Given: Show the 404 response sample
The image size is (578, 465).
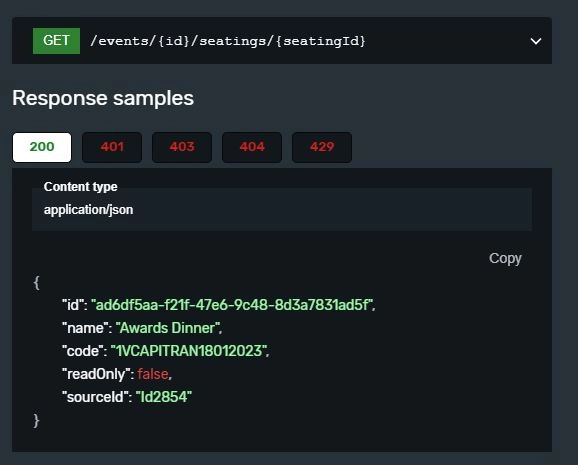Looking at the screenshot, I should click(x=252, y=147).
